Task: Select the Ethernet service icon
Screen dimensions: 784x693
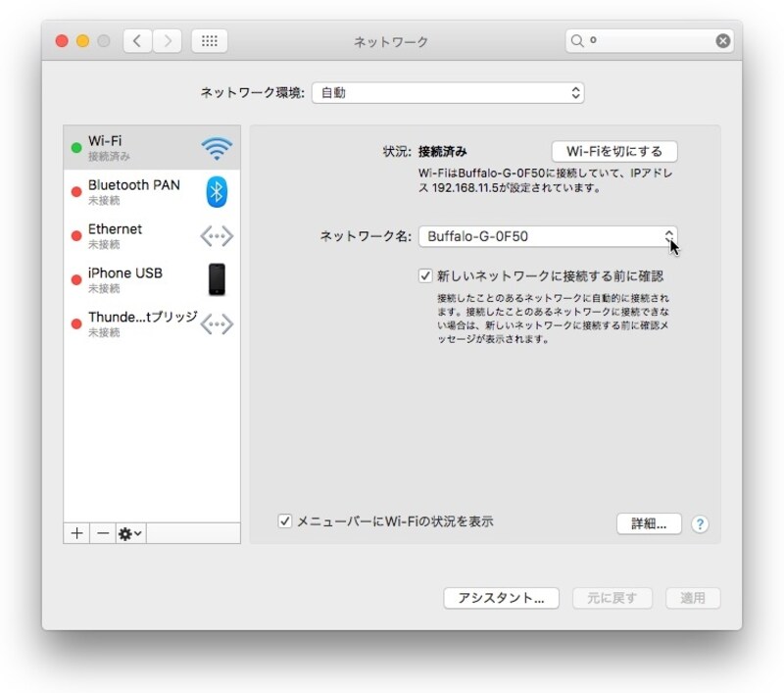Action: [x=215, y=235]
